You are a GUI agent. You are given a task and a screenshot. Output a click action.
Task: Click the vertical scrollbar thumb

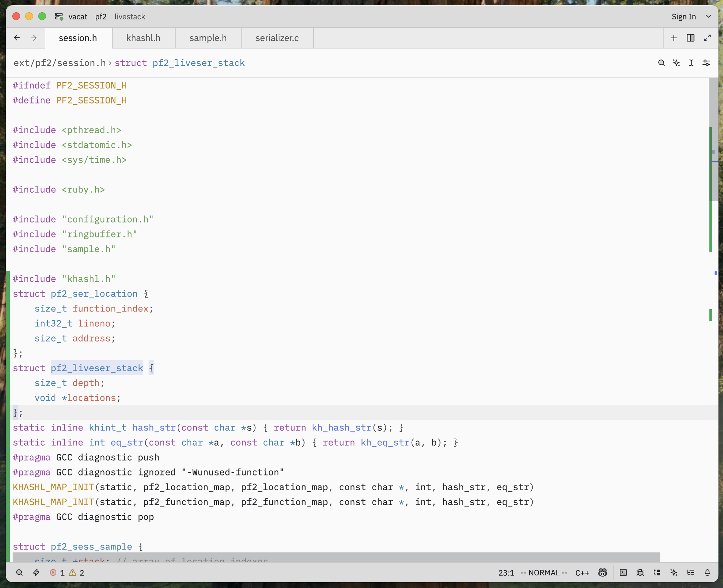(x=714, y=139)
